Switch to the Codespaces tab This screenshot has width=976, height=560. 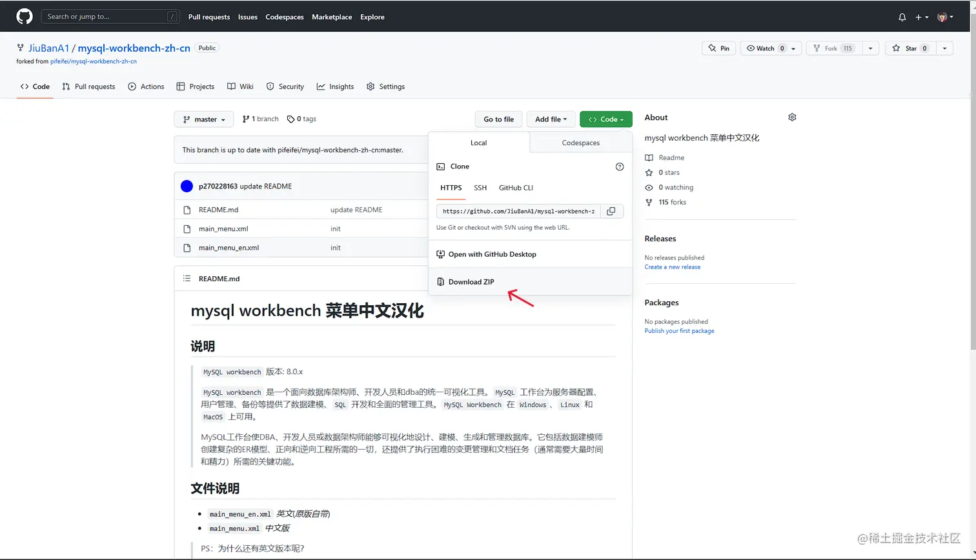point(581,143)
